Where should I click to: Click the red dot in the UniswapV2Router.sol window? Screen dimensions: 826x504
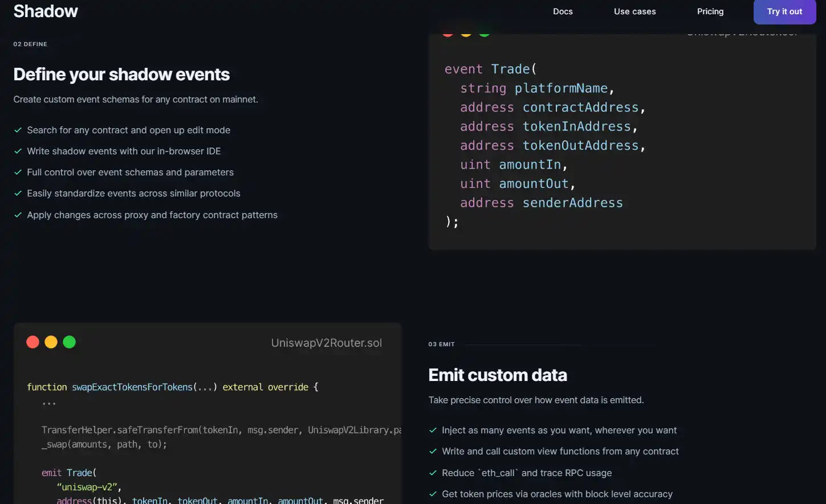[32, 342]
